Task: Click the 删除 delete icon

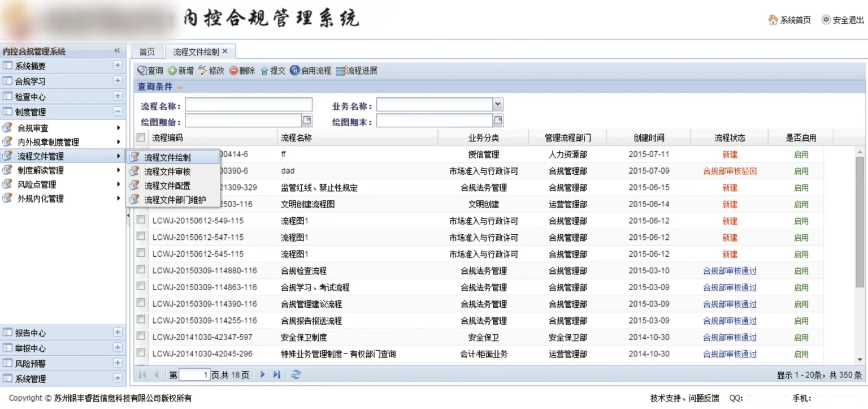Action: click(233, 71)
